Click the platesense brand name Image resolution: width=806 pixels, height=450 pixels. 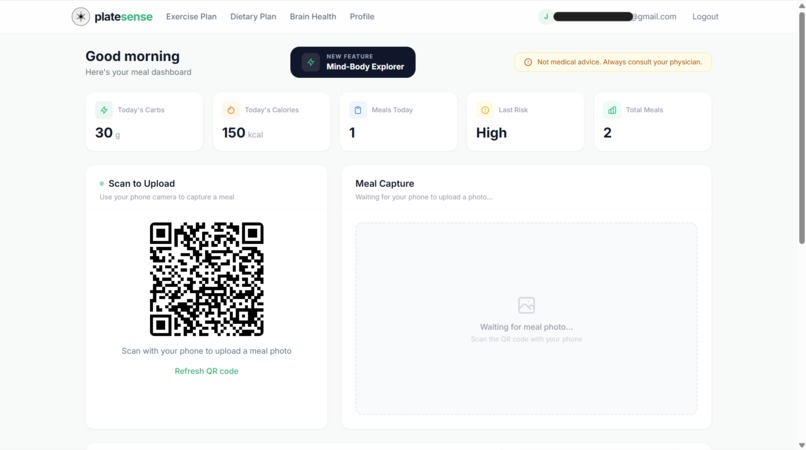(x=123, y=16)
